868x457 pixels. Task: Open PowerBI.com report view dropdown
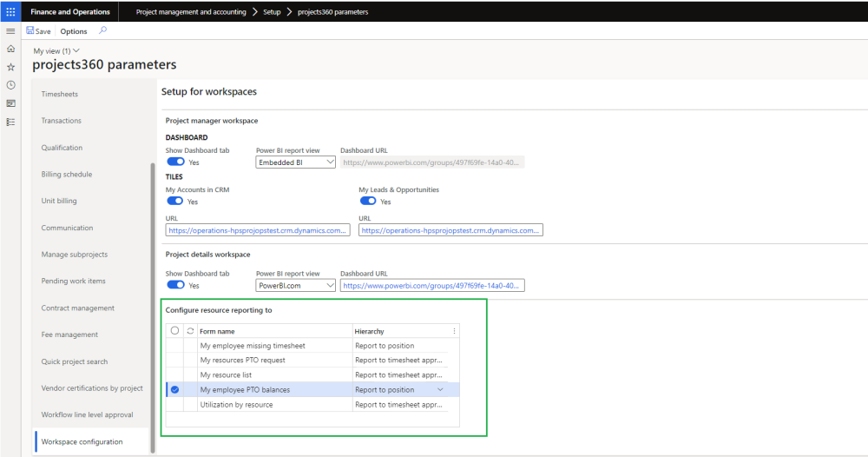[295, 285]
